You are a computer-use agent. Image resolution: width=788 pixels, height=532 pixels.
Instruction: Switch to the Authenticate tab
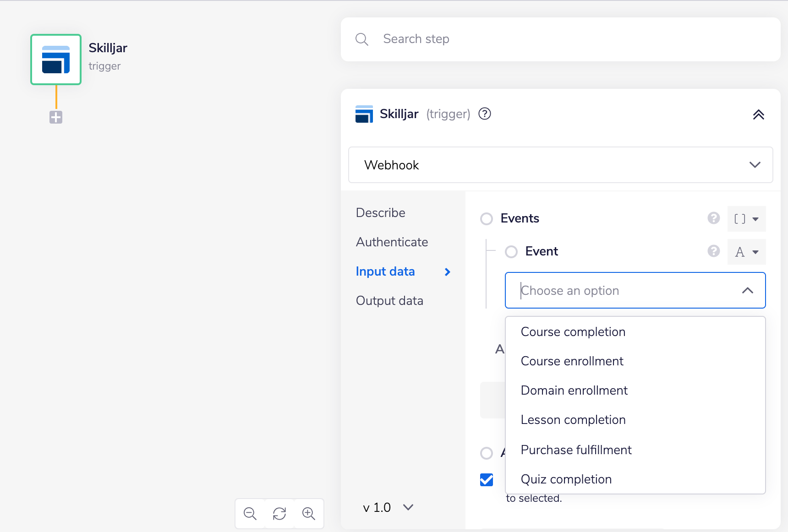[x=392, y=242]
